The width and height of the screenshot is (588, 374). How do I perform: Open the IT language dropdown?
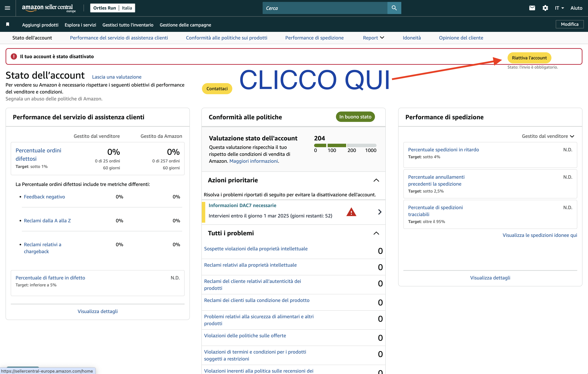559,8
